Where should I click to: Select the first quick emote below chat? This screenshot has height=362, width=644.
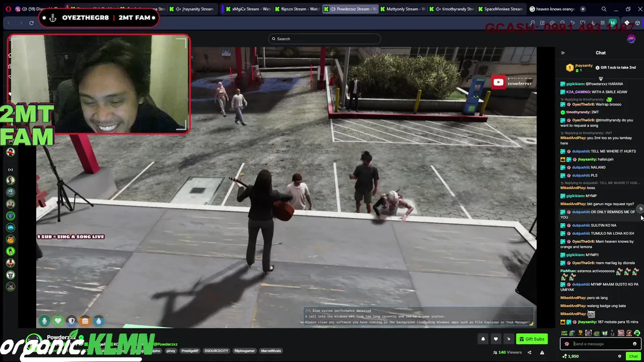(565, 333)
